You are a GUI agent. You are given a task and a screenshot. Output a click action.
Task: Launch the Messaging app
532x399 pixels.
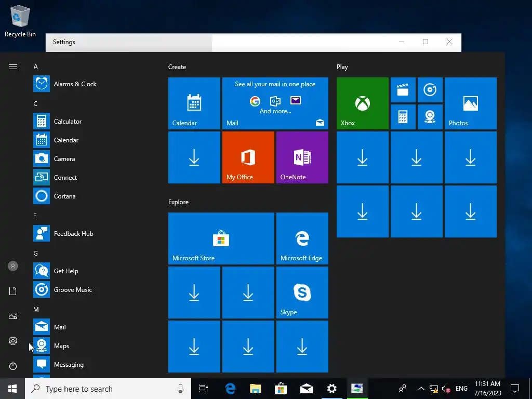91,364
